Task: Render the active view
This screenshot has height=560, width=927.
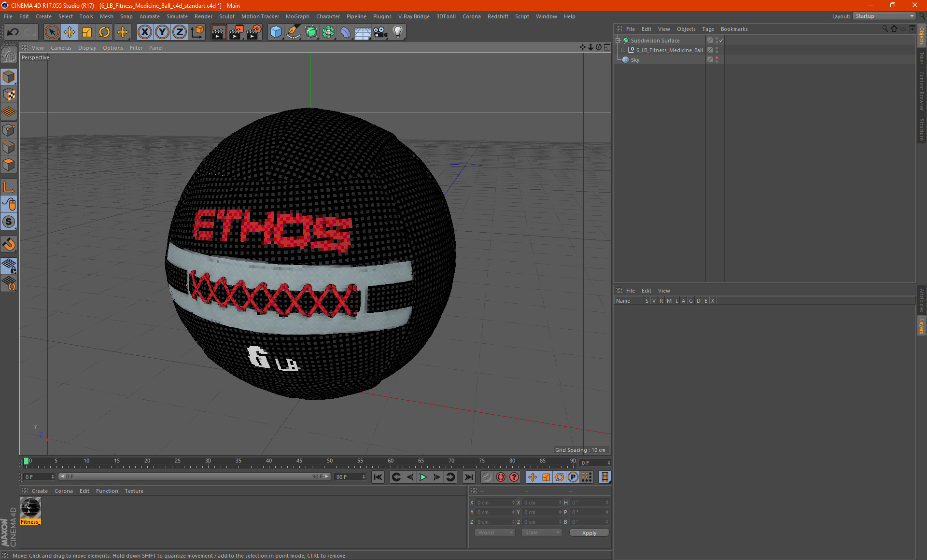Action: click(218, 32)
